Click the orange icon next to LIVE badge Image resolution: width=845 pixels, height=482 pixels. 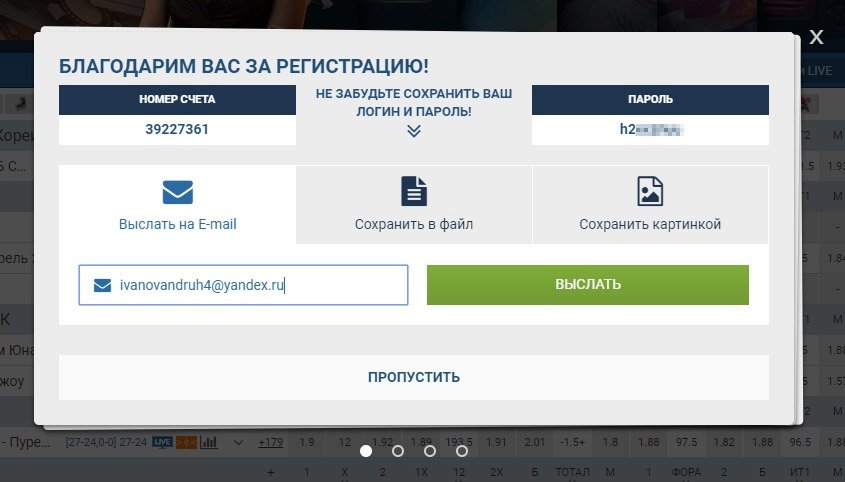[186, 442]
